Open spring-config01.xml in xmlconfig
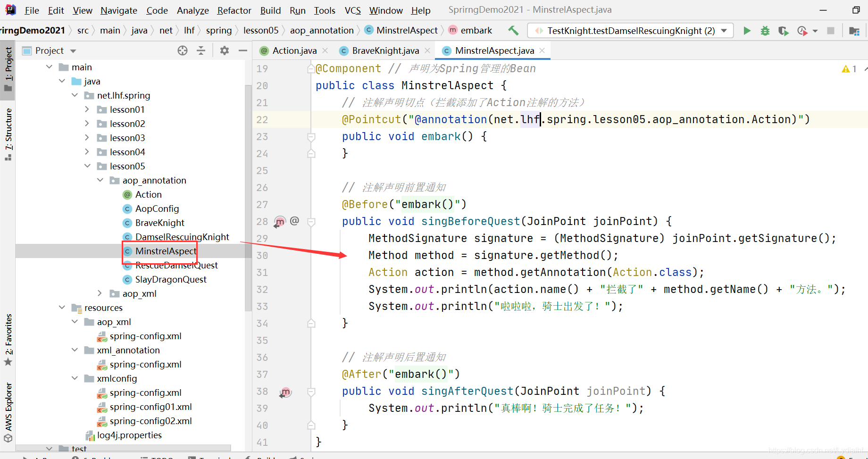 (x=150, y=407)
